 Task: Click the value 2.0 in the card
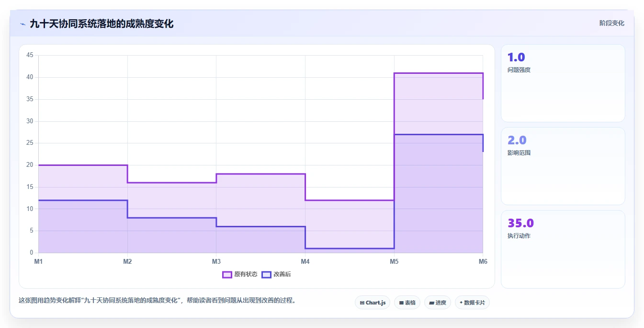517,141
